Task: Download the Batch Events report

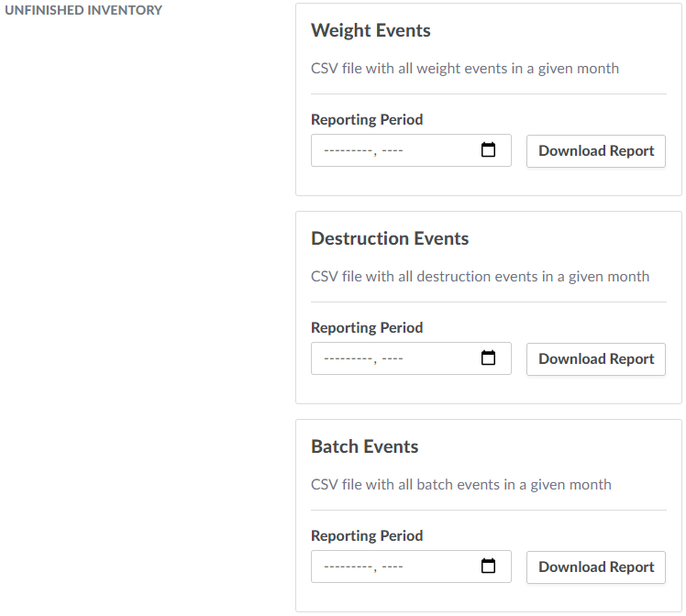Action: pyautogui.click(x=596, y=567)
